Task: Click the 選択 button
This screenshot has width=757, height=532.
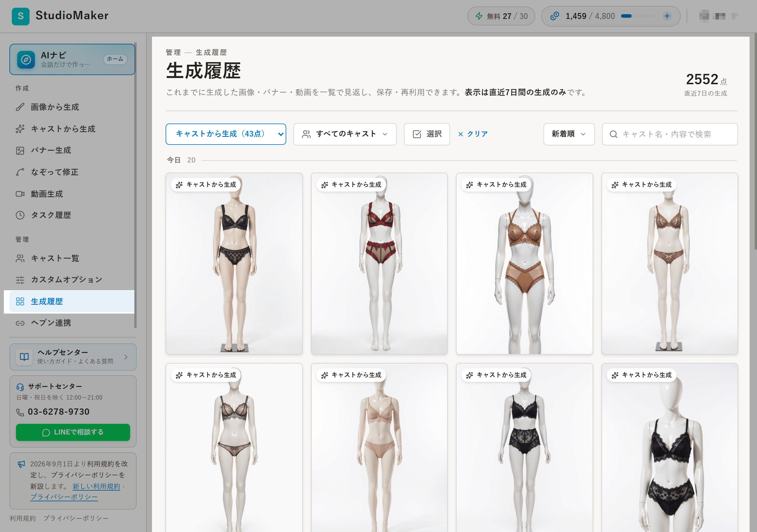Action: (427, 134)
